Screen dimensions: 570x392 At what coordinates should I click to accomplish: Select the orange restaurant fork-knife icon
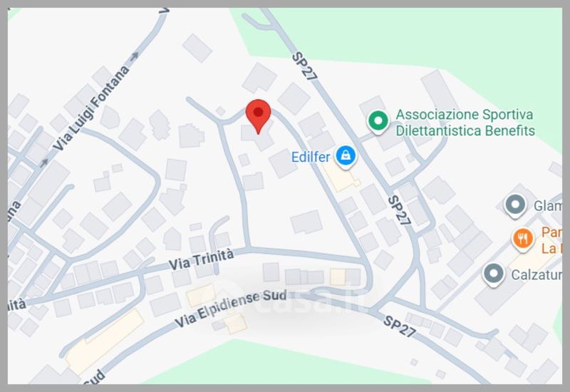(x=523, y=239)
